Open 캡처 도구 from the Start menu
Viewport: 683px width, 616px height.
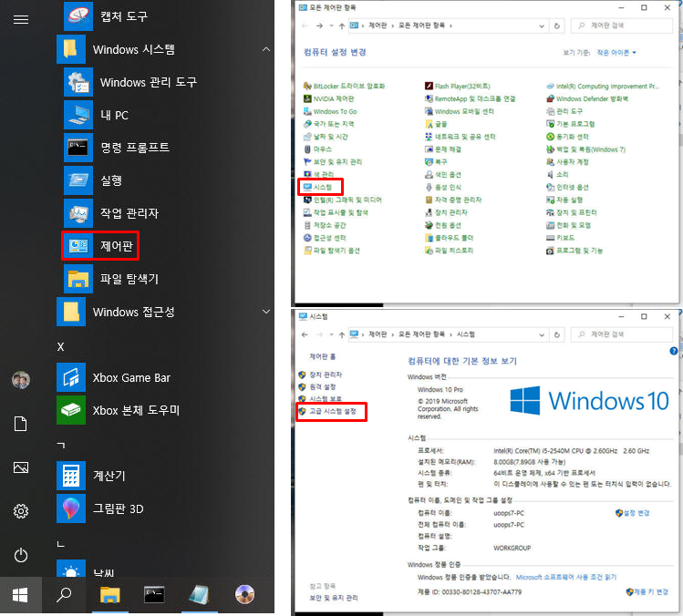pyautogui.click(x=107, y=16)
